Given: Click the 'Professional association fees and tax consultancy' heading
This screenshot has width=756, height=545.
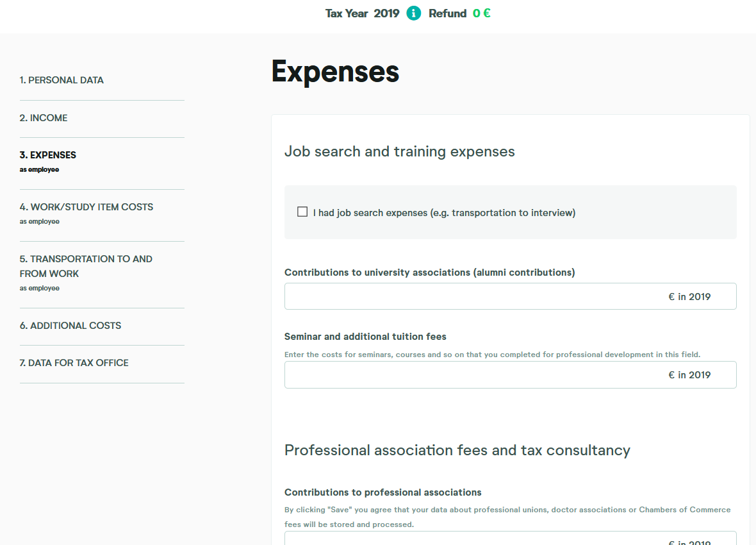Looking at the screenshot, I should click(457, 450).
